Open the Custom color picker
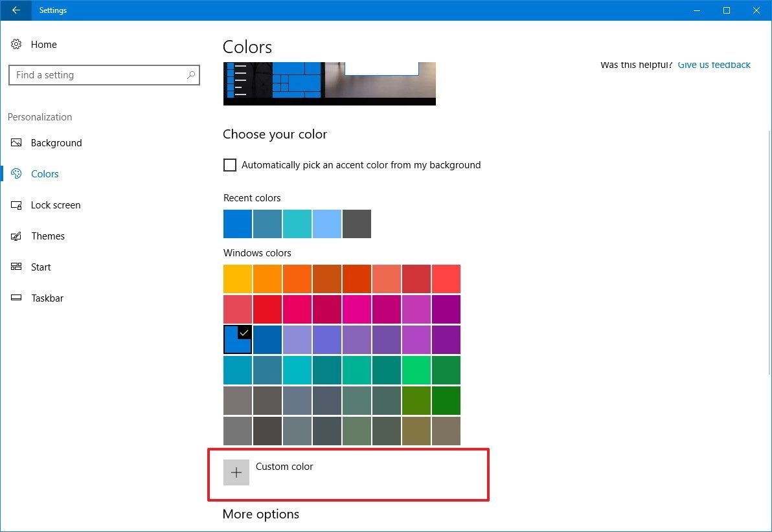 point(236,472)
